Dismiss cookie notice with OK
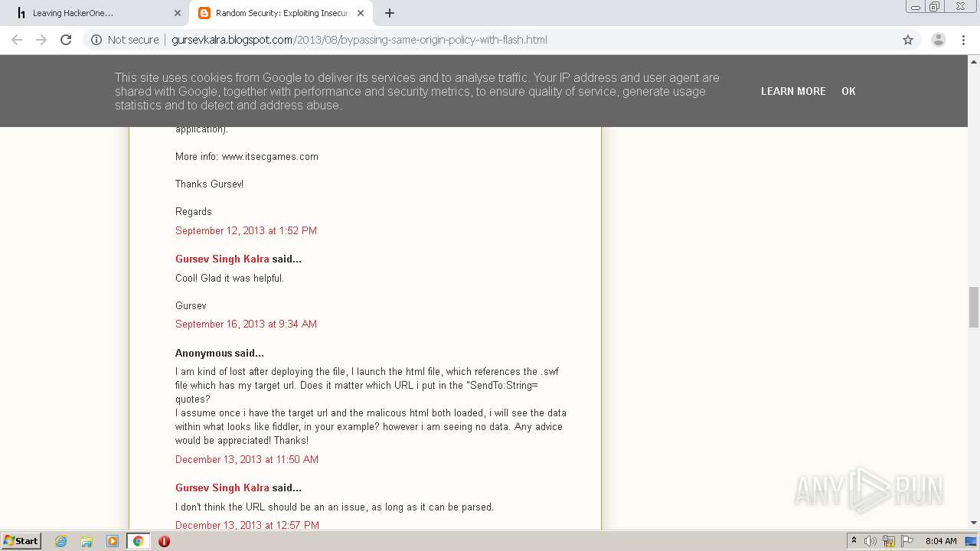The height and width of the screenshot is (551, 980). tap(848, 91)
